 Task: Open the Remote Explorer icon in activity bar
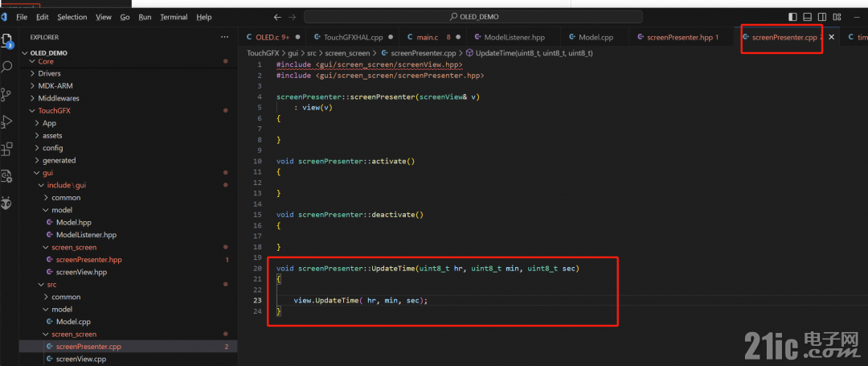point(6,176)
